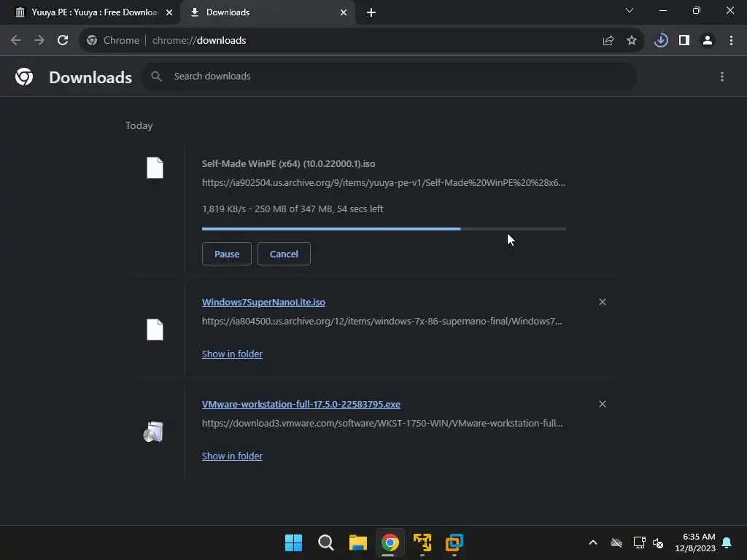747x560 pixels.
Task: Show hidden system tray icons
Action: click(593, 542)
